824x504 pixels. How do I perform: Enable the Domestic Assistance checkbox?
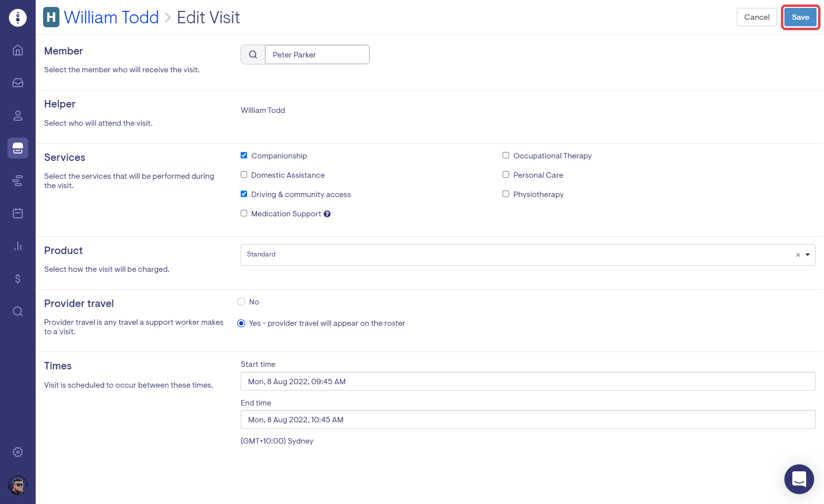click(x=244, y=175)
